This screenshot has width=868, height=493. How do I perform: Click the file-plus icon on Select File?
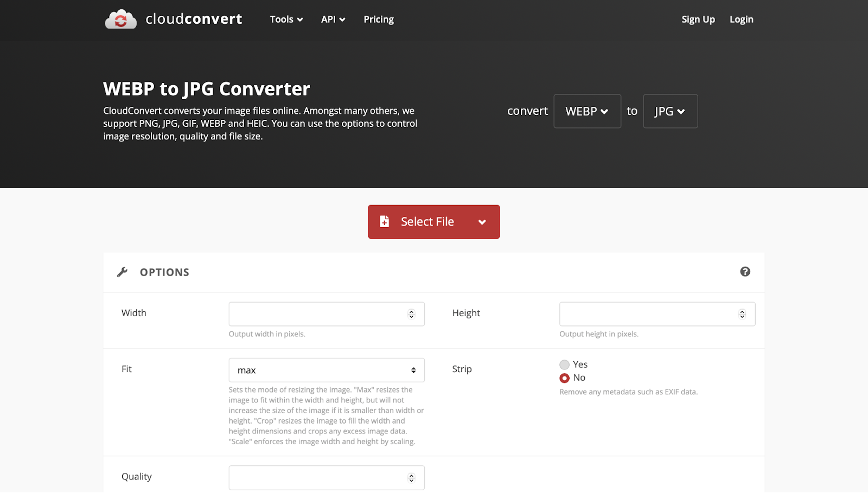coord(385,221)
